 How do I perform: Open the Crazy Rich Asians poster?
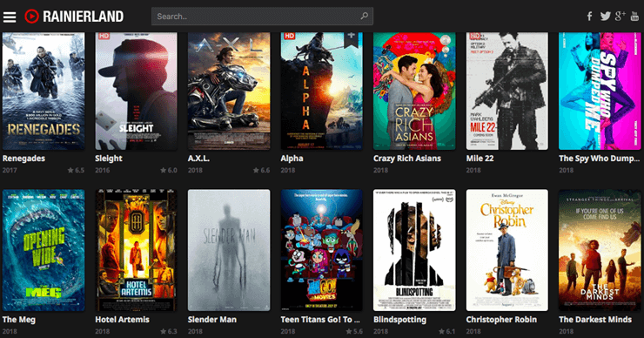[414, 91]
